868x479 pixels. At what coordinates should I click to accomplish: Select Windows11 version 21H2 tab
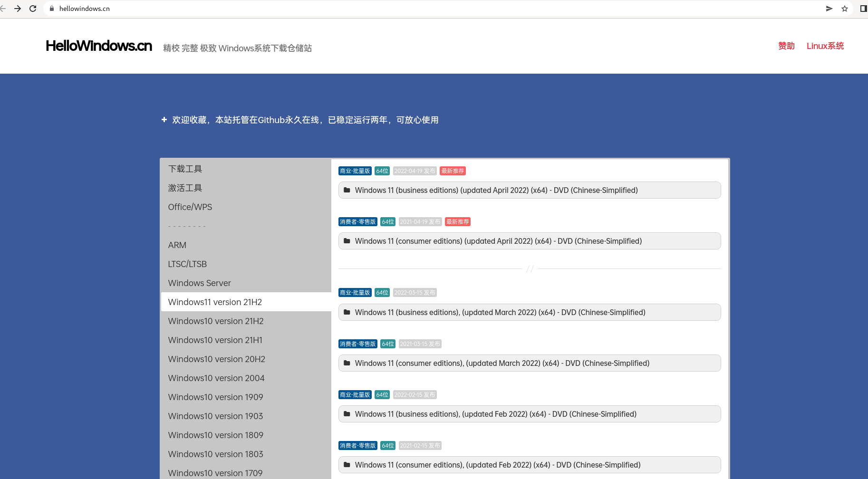(x=246, y=302)
